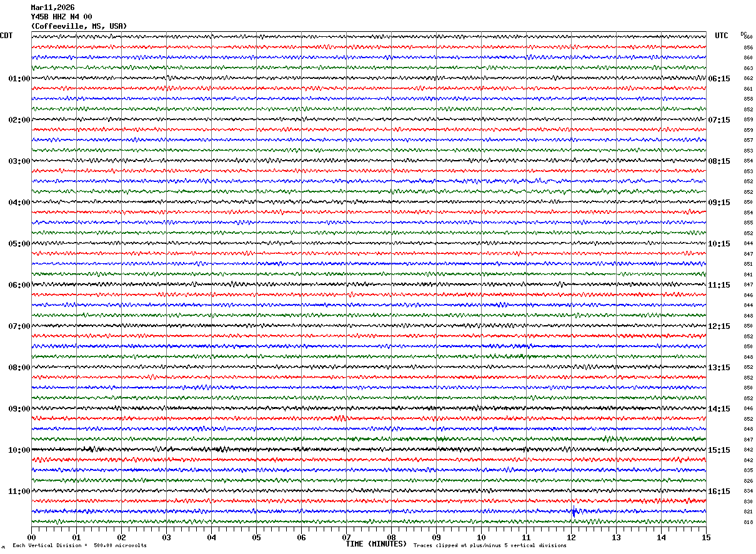This screenshot has width=756, height=554.
Task: Pick the 11:00 CDT row label
Action: point(19,491)
